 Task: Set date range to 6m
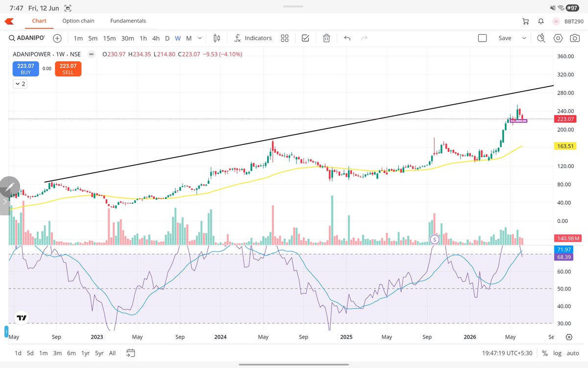(71, 353)
